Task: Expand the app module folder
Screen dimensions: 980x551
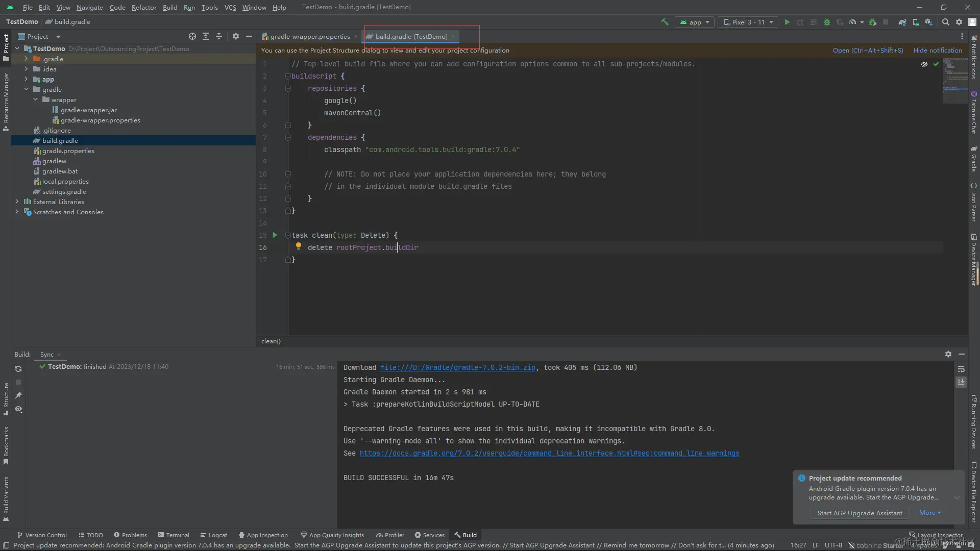Action: coord(26,79)
